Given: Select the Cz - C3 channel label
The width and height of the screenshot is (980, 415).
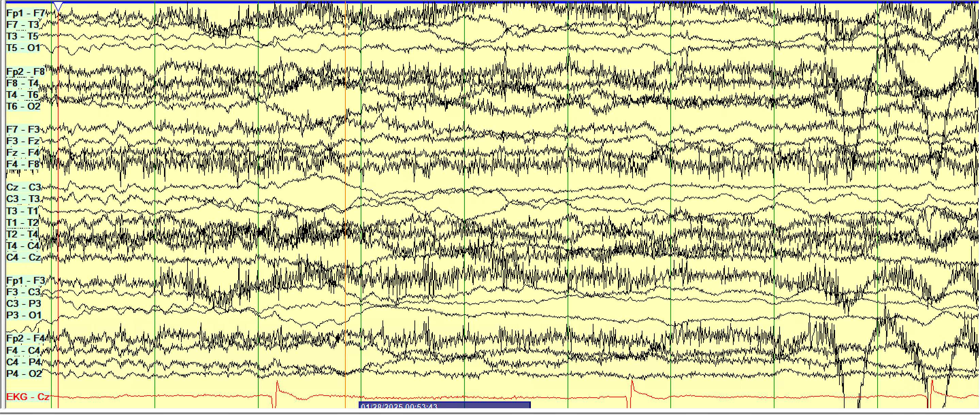Looking at the screenshot, I should tap(23, 187).
